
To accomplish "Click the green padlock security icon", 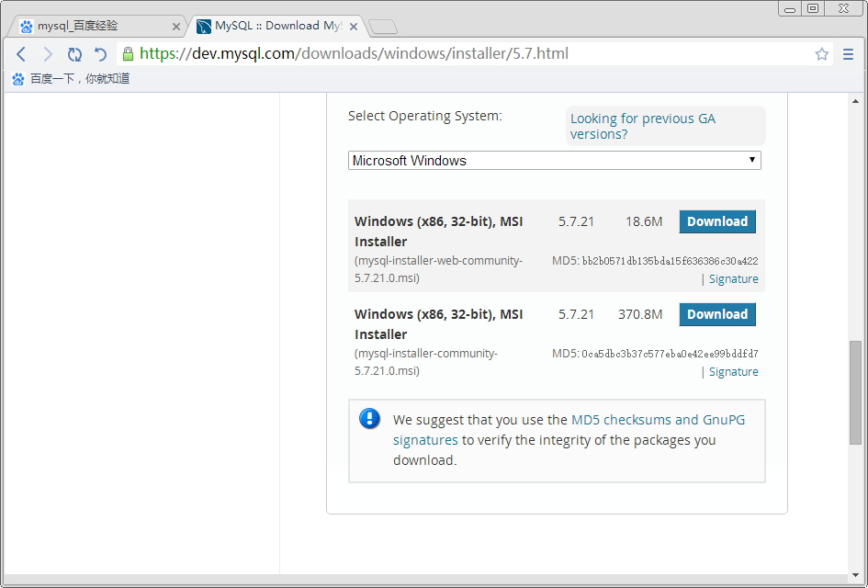I will 128,54.
